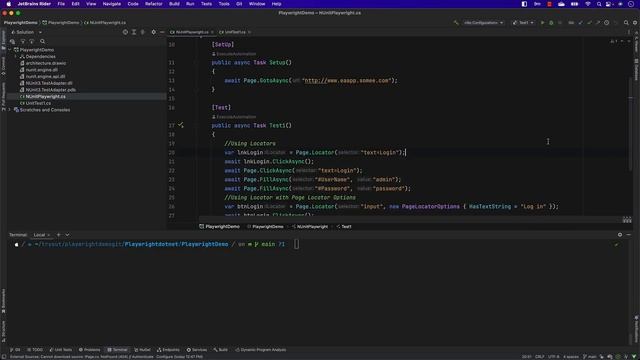Start debugging with the green bug icon
Image resolution: width=640 pixels, height=360 pixels.
point(551,23)
